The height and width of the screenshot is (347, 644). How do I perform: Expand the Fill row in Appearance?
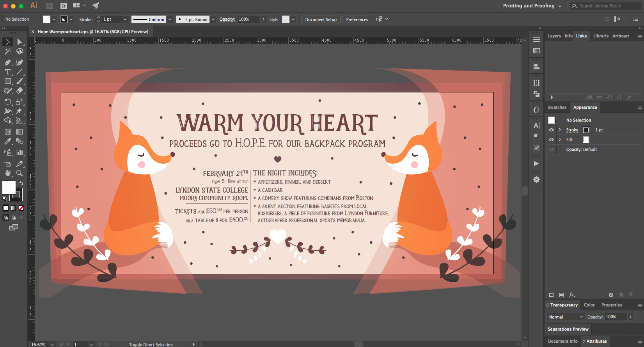pyautogui.click(x=560, y=140)
